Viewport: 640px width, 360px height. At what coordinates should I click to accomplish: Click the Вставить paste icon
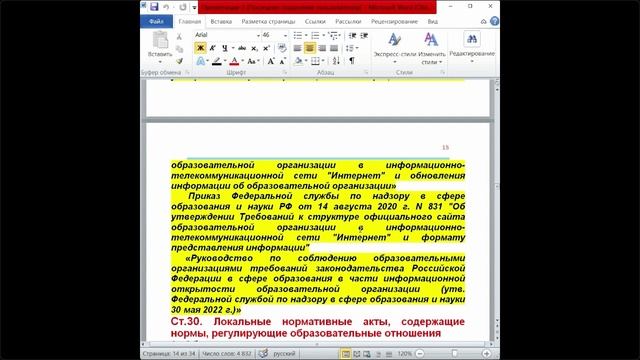pyautogui.click(x=160, y=40)
